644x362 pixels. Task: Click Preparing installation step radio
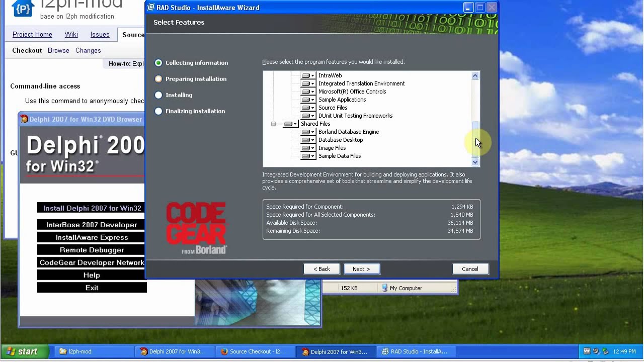(x=158, y=79)
